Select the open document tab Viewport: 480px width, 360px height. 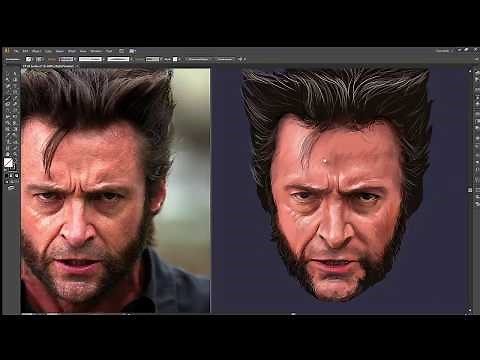click(x=49, y=66)
